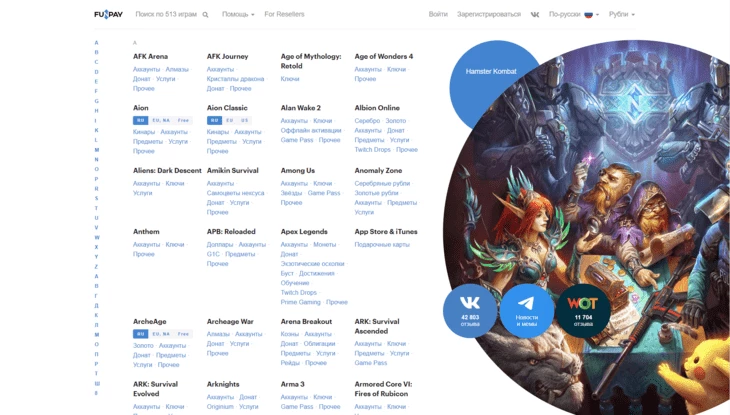Jump to Cyrillic letter Д in the index

tap(96, 306)
